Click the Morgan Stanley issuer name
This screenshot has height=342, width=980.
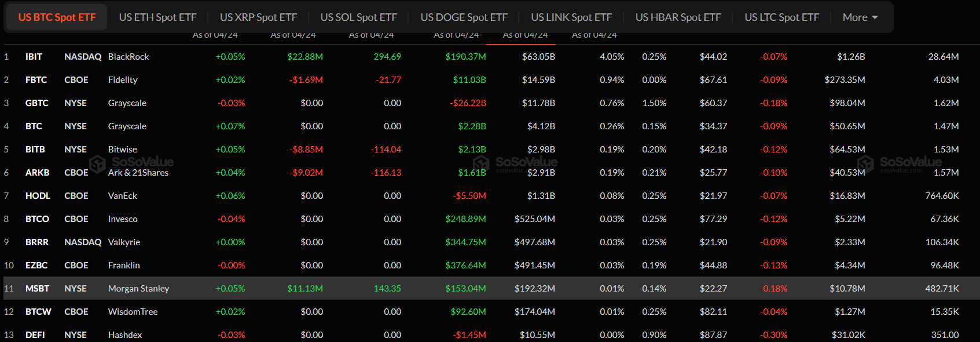pyautogui.click(x=139, y=289)
